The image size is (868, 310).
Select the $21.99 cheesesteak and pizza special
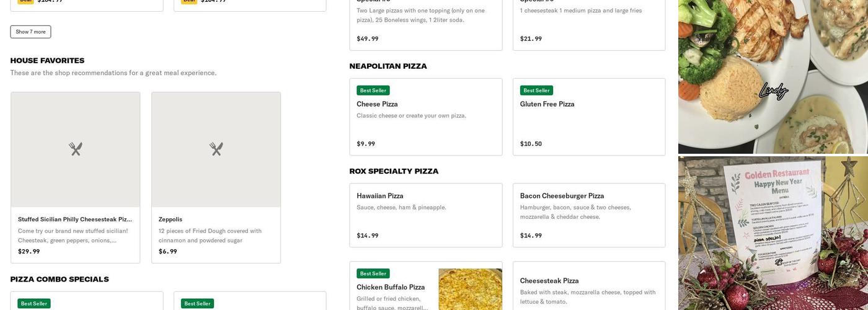588,25
